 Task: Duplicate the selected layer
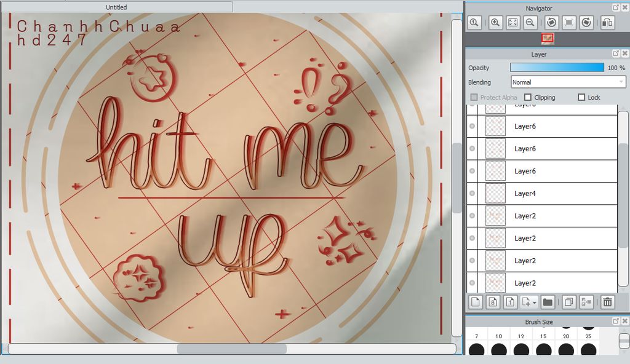click(568, 302)
